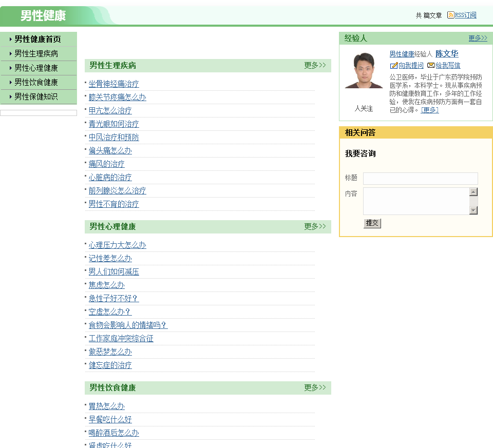Click the arrow bullet before 男性心理健康 in sidebar

tap(11, 68)
